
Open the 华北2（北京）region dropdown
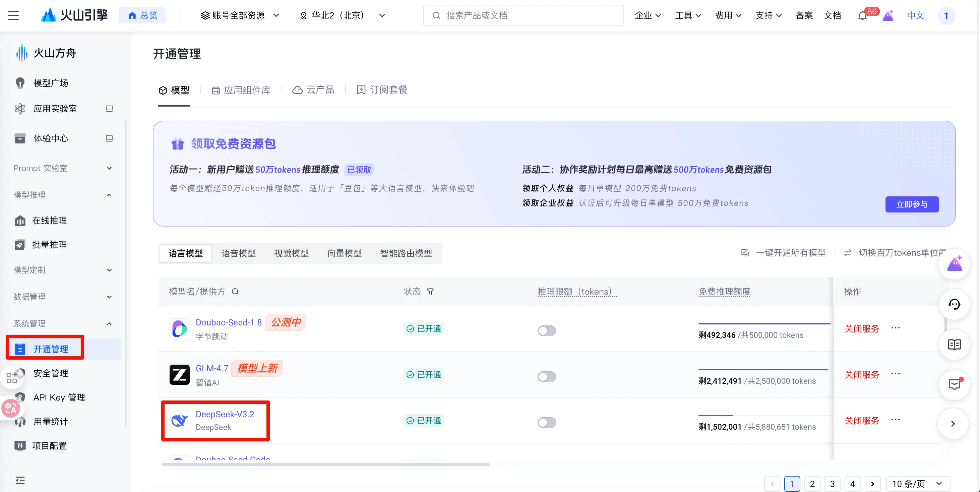click(343, 16)
